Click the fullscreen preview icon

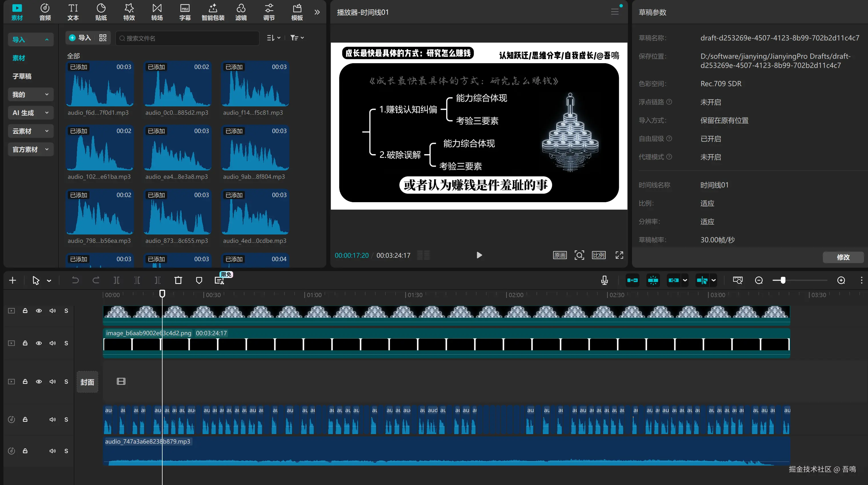pyautogui.click(x=619, y=255)
